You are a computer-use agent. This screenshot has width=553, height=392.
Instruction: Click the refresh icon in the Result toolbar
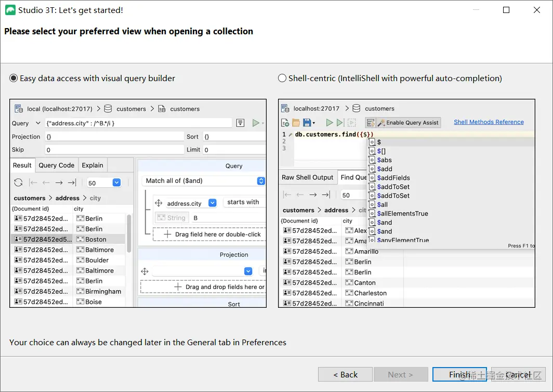click(x=18, y=182)
